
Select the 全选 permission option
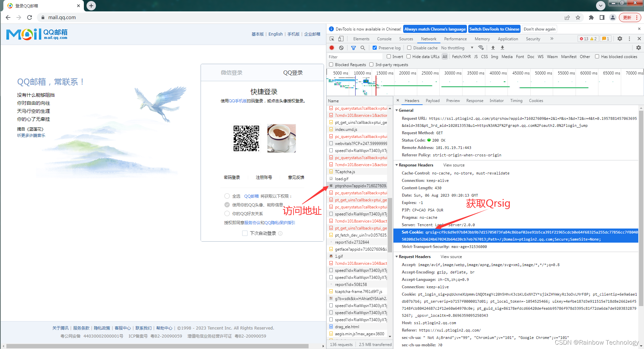coord(227,196)
